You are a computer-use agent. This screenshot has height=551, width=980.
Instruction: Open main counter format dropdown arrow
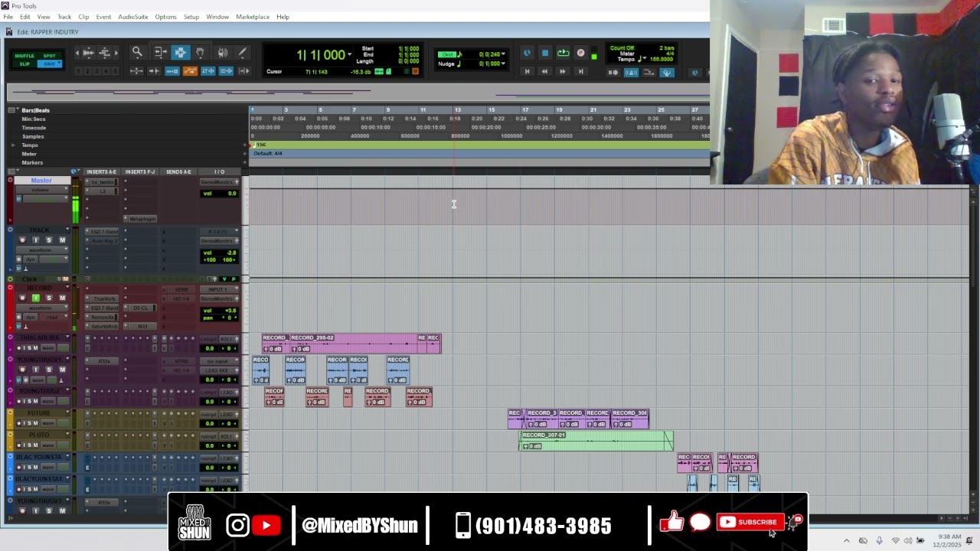coord(350,54)
